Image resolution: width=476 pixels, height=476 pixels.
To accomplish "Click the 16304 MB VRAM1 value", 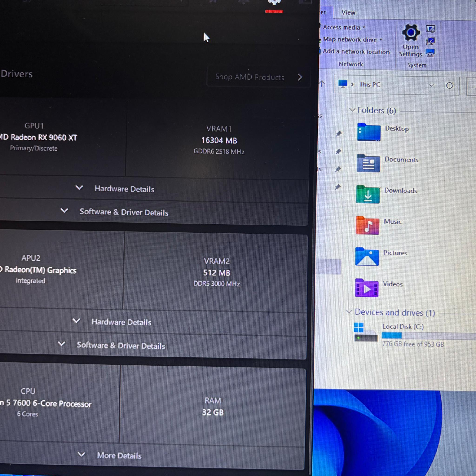I will click(219, 140).
